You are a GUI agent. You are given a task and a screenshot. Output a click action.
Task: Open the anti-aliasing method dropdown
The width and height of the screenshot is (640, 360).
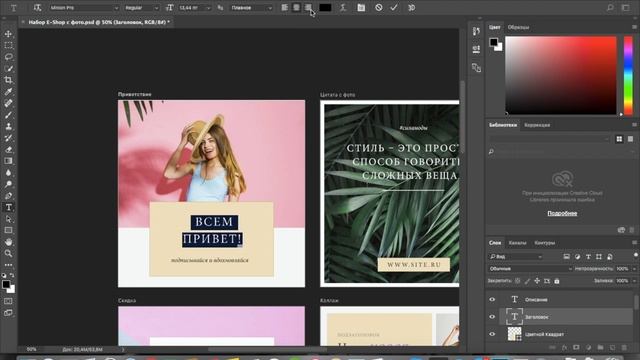tap(251, 8)
